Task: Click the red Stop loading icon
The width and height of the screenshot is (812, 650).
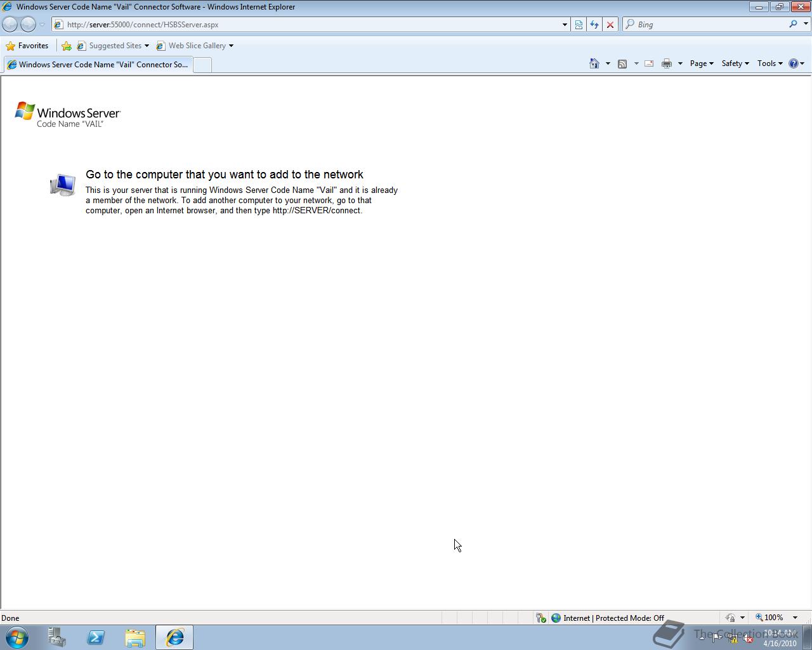Action: pos(610,25)
